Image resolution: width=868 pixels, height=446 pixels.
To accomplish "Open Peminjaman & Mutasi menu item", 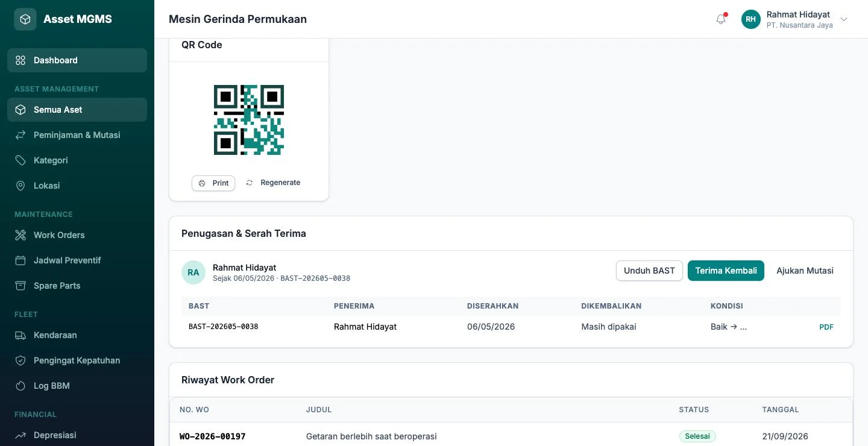I will coord(77,135).
